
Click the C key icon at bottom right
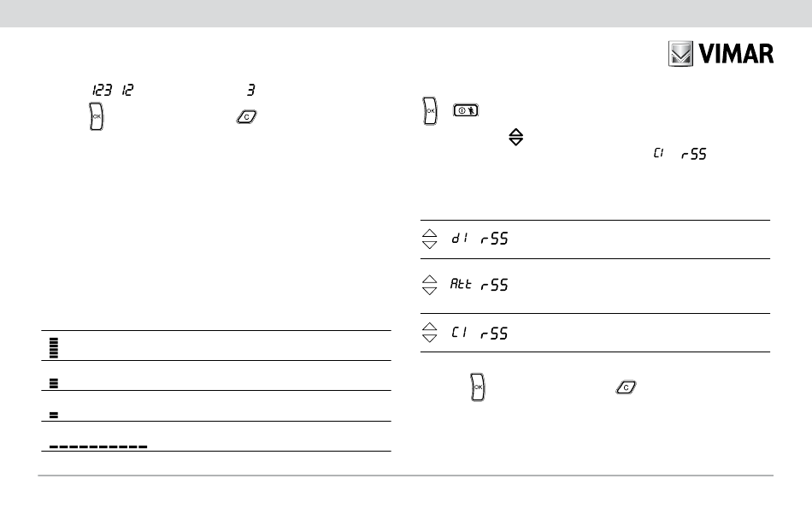[x=626, y=387]
